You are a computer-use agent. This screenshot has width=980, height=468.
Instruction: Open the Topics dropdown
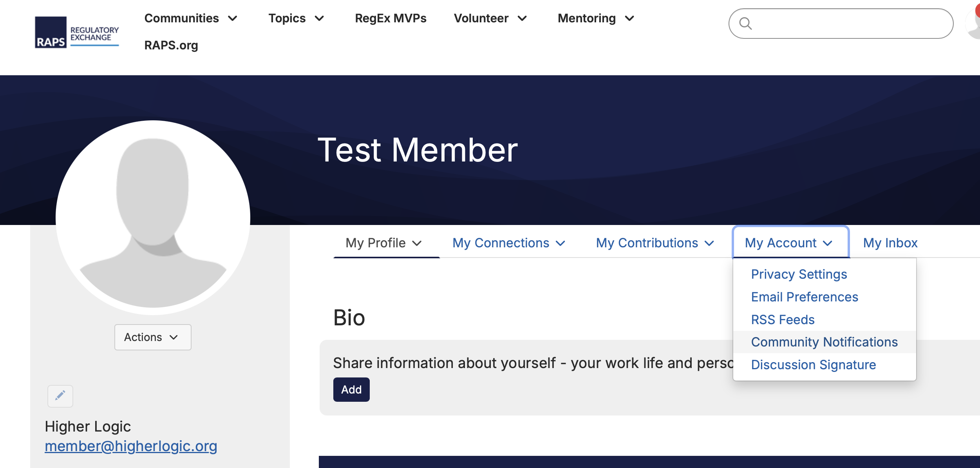pos(296,18)
